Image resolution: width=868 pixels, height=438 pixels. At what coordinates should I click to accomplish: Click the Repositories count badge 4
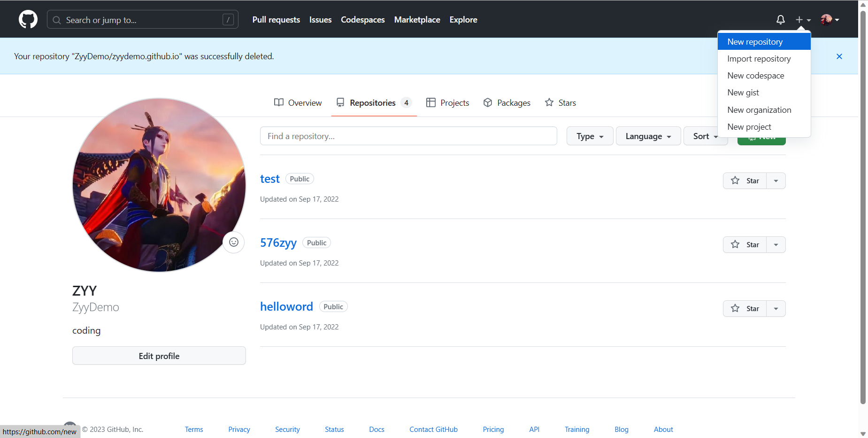407,103
